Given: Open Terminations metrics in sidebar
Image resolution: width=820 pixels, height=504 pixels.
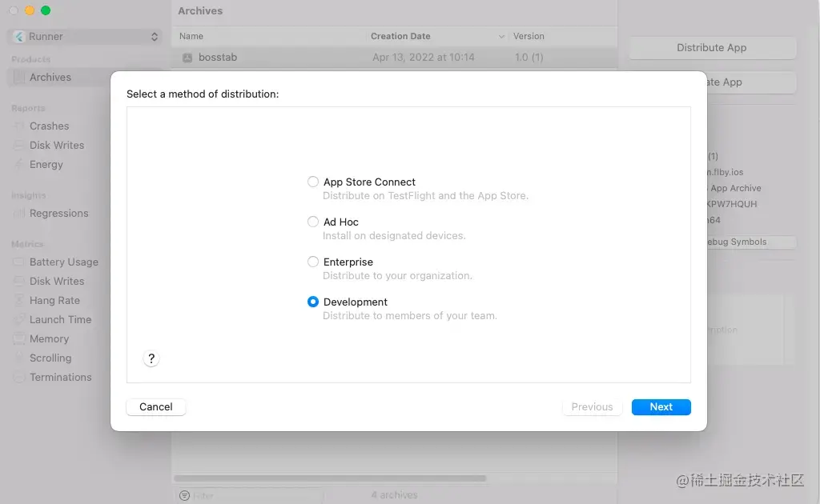Looking at the screenshot, I should [x=60, y=377].
